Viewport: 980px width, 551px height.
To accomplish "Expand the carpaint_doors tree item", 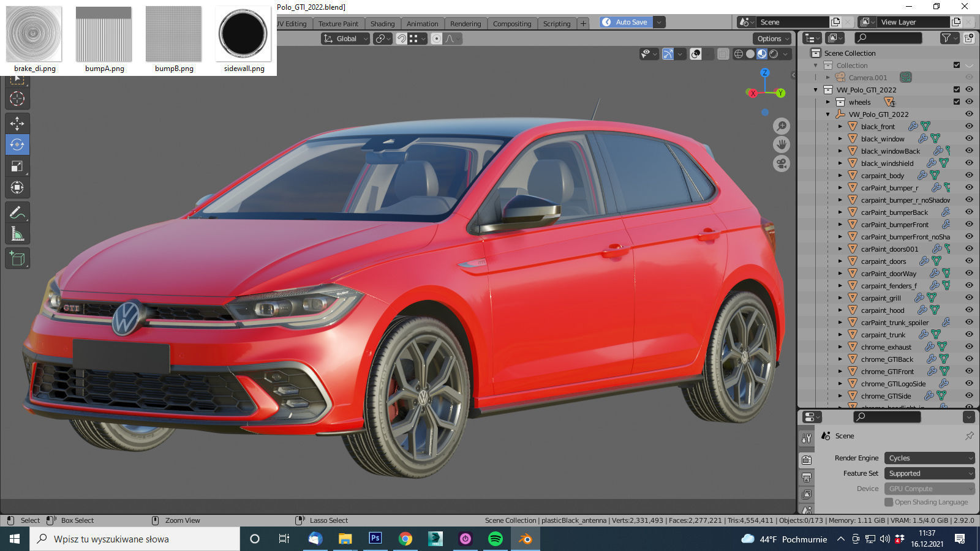I will click(840, 261).
